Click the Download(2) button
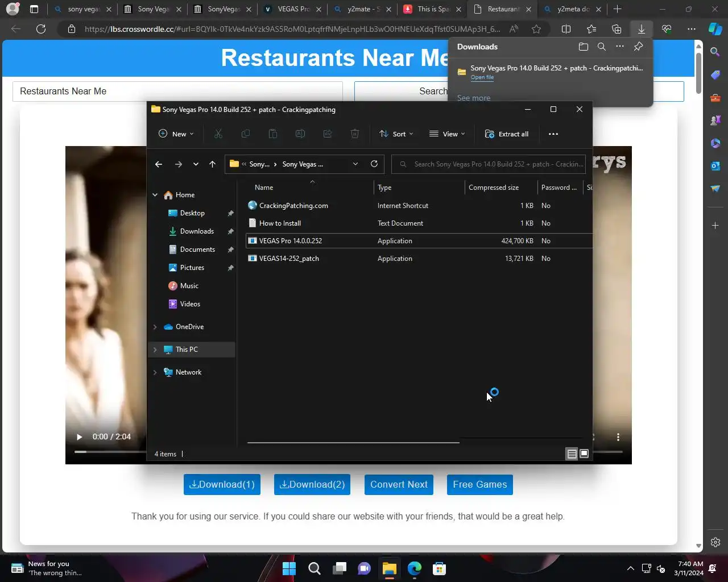728x582 pixels. tap(312, 485)
